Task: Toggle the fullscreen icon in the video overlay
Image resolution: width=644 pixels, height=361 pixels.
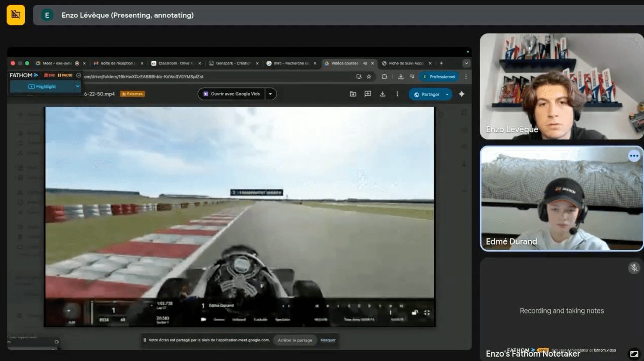Action: (427, 312)
